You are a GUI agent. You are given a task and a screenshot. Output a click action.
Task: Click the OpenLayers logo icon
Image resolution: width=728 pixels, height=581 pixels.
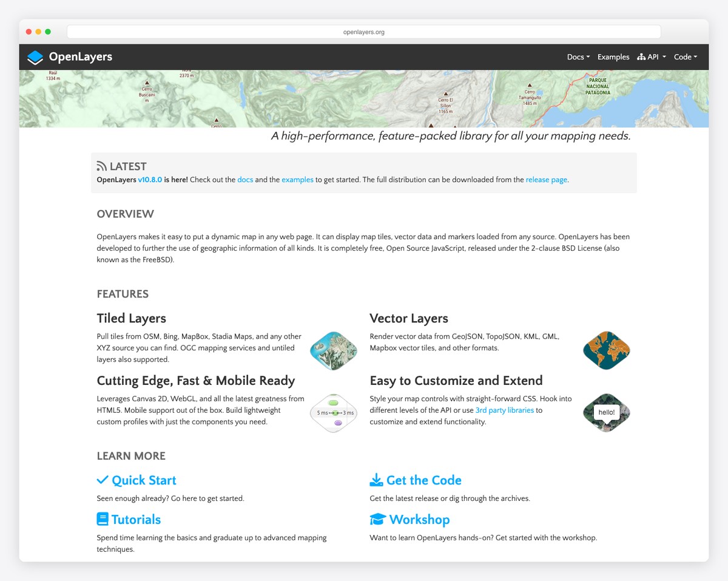click(x=35, y=56)
